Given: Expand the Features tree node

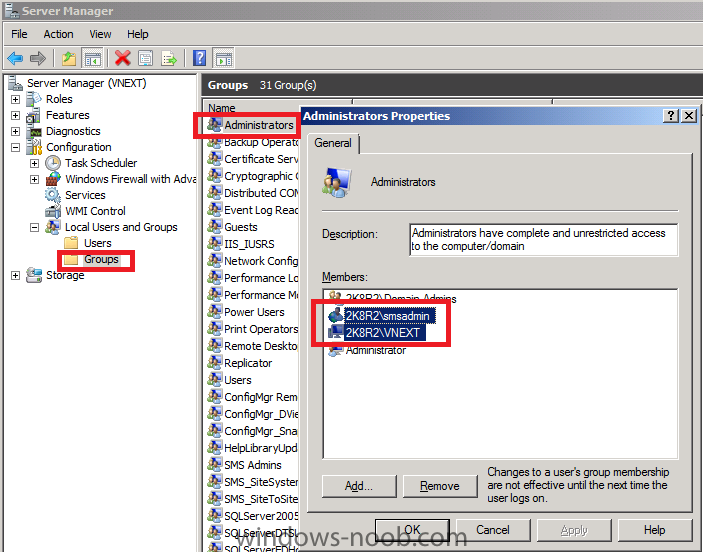Looking at the screenshot, I should [x=15, y=115].
